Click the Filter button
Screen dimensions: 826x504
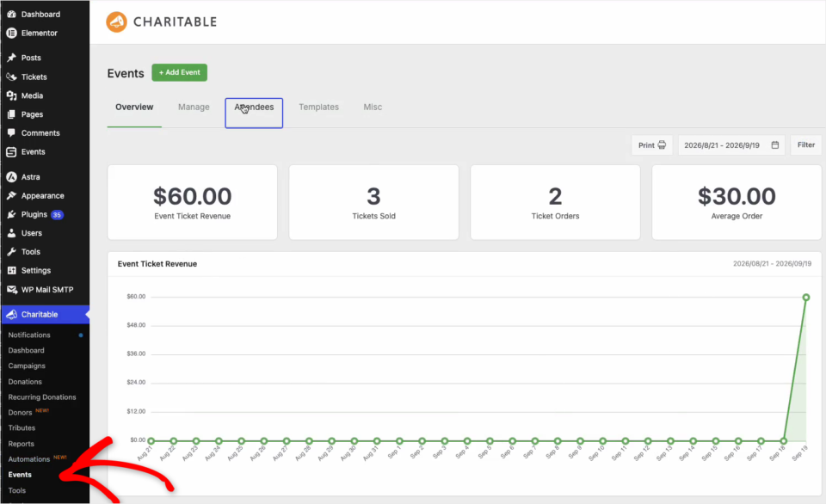pyautogui.click(x=806, y=144)
